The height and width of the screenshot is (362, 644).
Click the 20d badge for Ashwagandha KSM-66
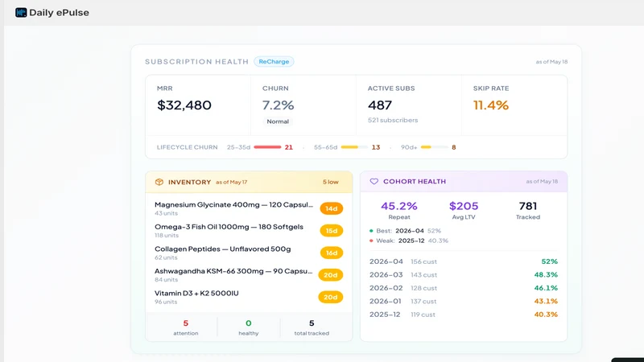(x=331, y=275)
